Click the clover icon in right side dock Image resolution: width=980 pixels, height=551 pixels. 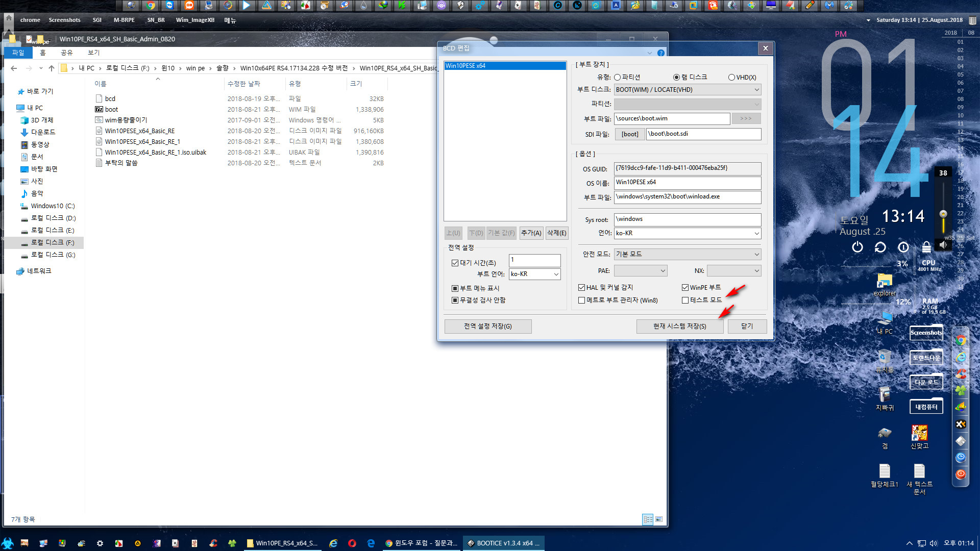(x=961, y=391)
